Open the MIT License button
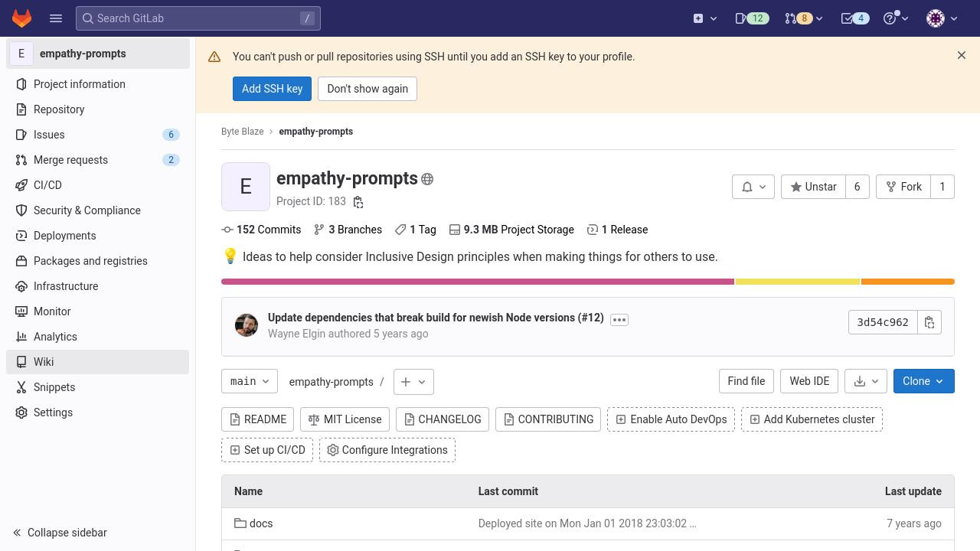980x551 pixels. pyautogui.click(x=345, y=419)
